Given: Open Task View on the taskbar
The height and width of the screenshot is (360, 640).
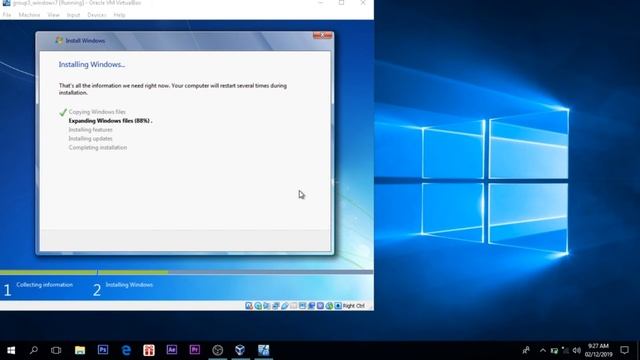Looking at the screenshot, I should tap(56, 350).
